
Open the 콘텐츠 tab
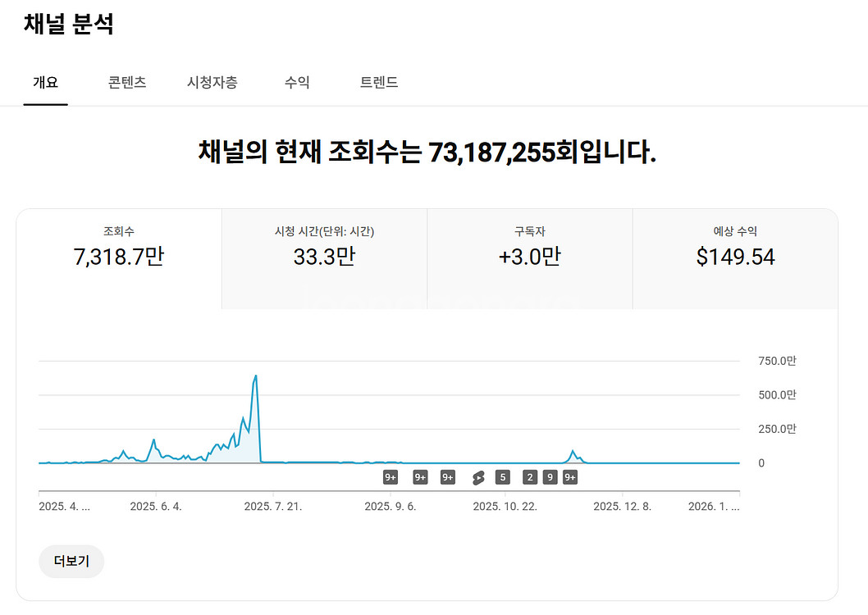(x=127, y=83)
